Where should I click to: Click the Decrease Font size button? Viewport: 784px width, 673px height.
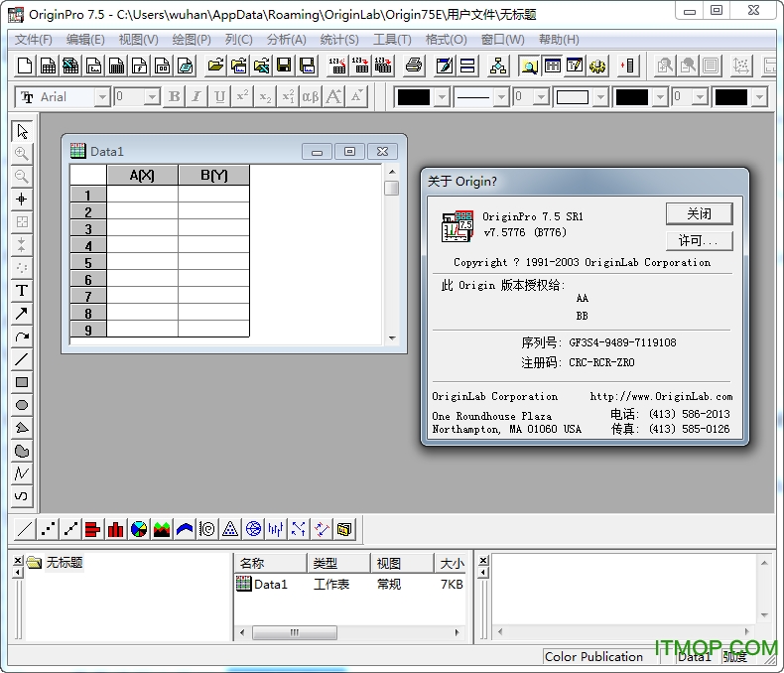356,96
